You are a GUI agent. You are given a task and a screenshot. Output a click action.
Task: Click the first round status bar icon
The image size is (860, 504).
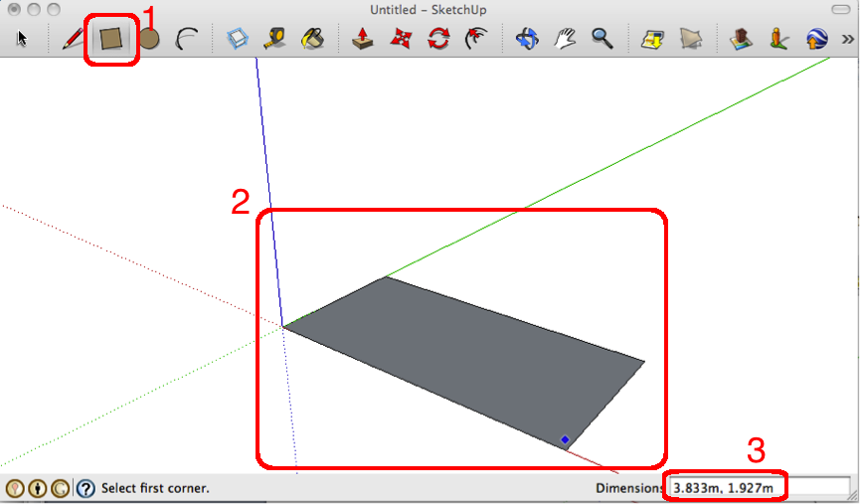(15, 489)
